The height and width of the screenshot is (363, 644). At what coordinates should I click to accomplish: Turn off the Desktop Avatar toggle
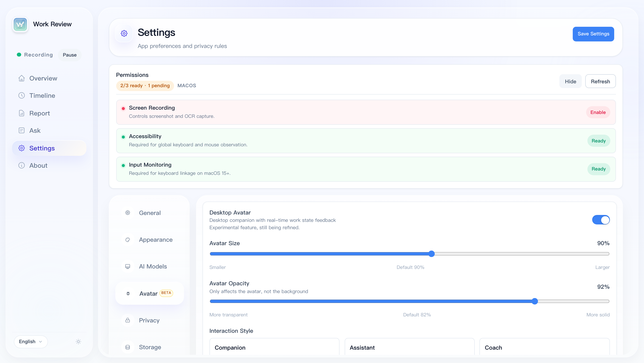[x=601, y=220]
